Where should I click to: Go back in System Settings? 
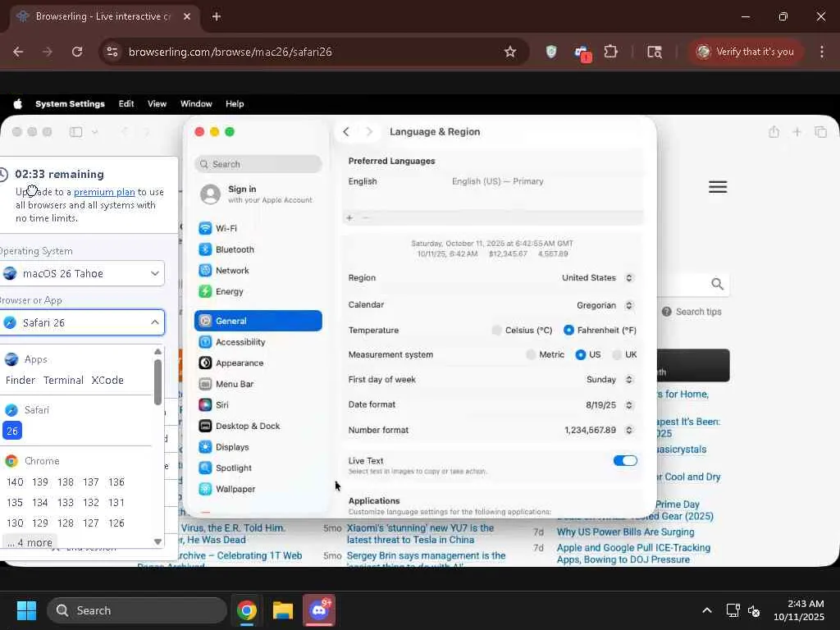point(346,132)
